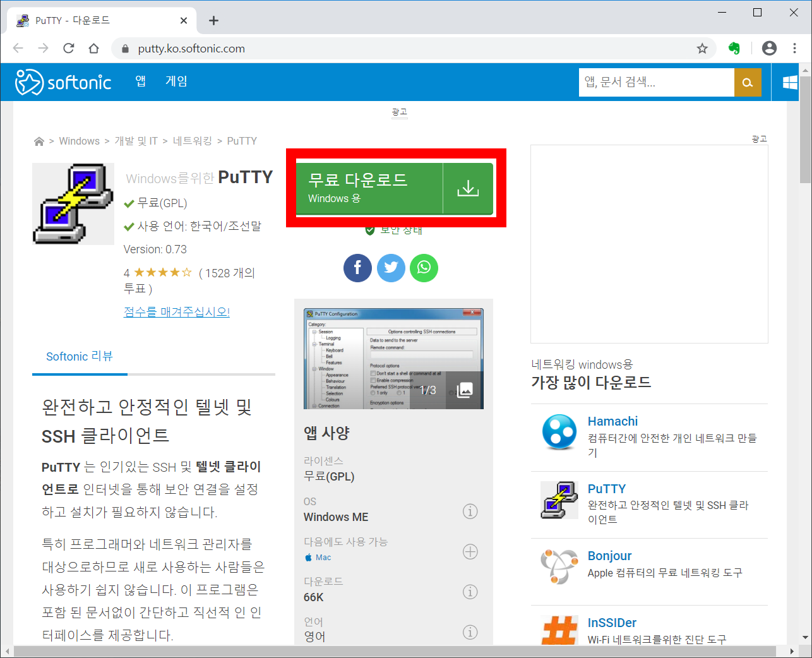The image size is (812, 658).
Task: Go to browser home page
Action: [x=93, y=48]
